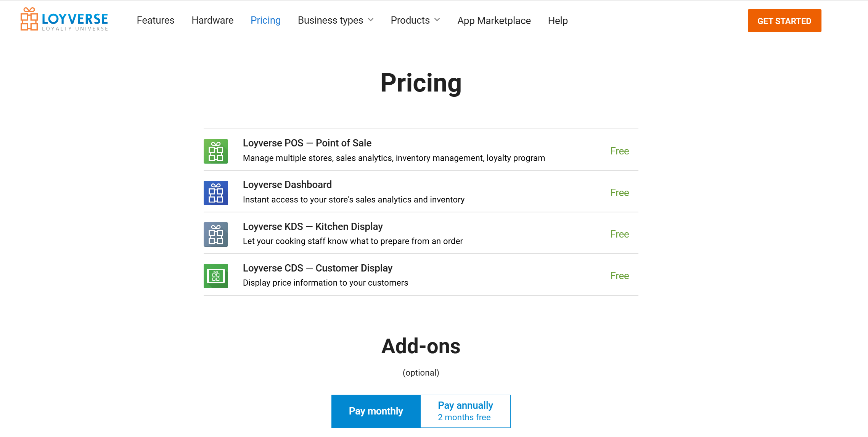Click the 'Display price information to your customers' text

coord(325,283)
